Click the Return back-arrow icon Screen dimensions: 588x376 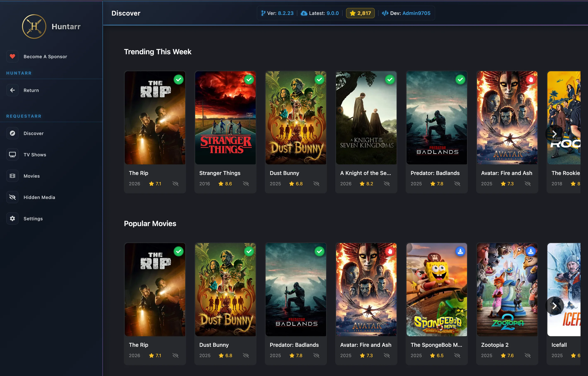click(12, 90)
